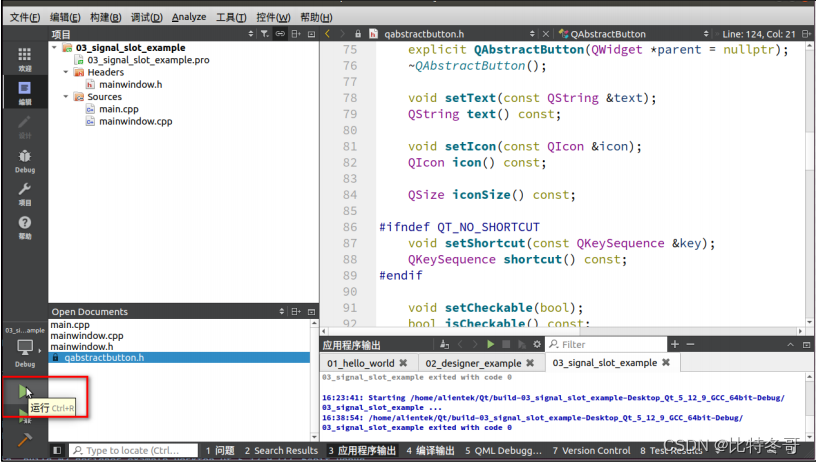Viewport: 816px width, 464px height.
Task: Click the go-back arrow in editor toolbar
Action: [328, 33]
